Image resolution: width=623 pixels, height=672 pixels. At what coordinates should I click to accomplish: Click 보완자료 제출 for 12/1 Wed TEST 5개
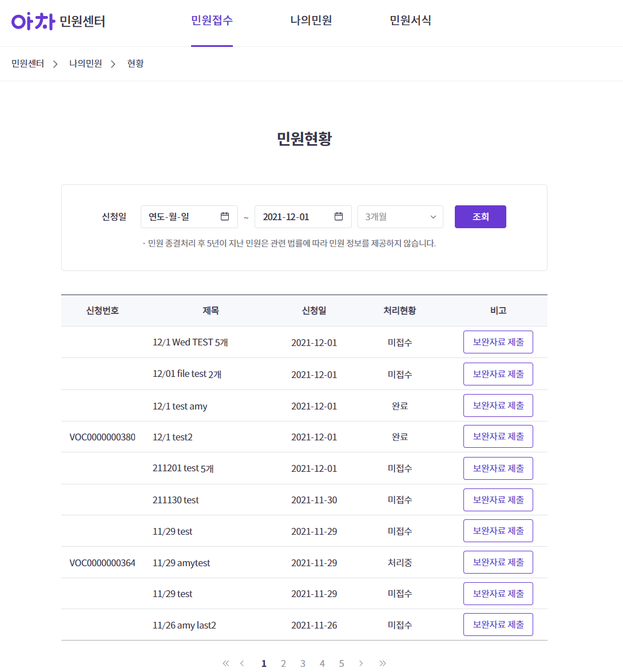click(x=498, y=342)
